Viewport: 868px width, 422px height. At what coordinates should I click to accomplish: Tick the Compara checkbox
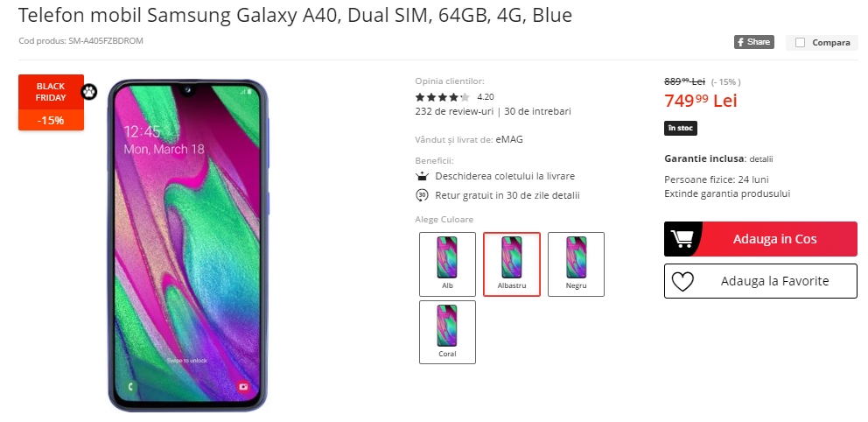tap(800, 43)
